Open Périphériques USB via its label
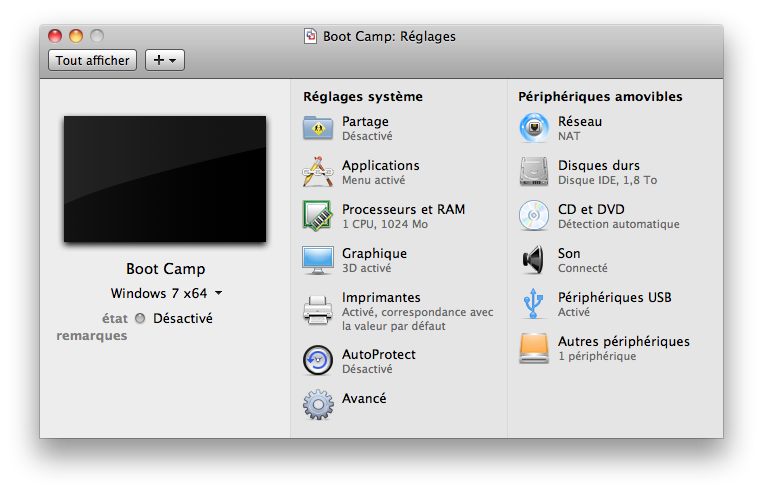This screenshot has height=493, width=763. coord(615,297)
